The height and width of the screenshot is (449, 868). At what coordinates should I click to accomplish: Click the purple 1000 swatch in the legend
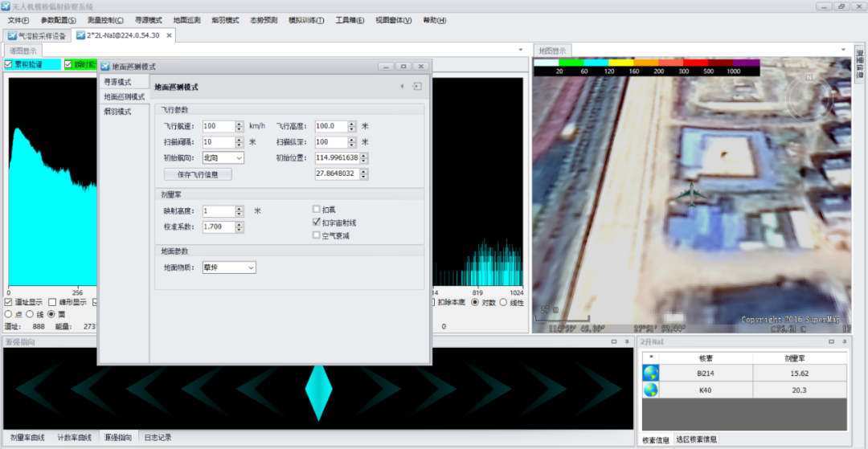point(746,62)
